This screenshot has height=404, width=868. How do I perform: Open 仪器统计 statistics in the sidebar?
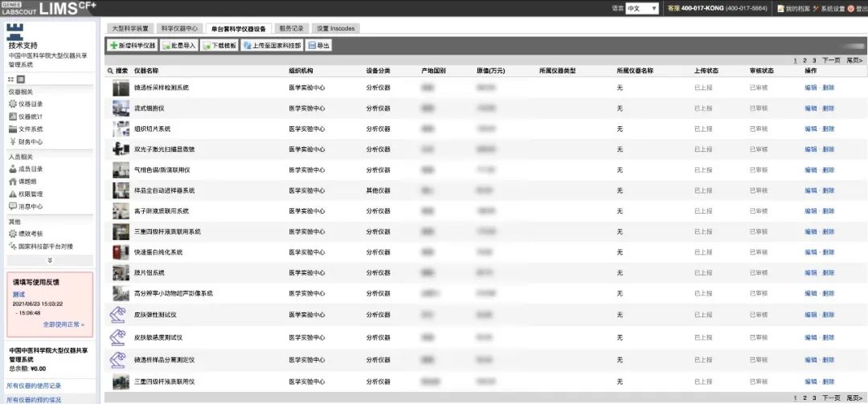(x=31, y=116)
